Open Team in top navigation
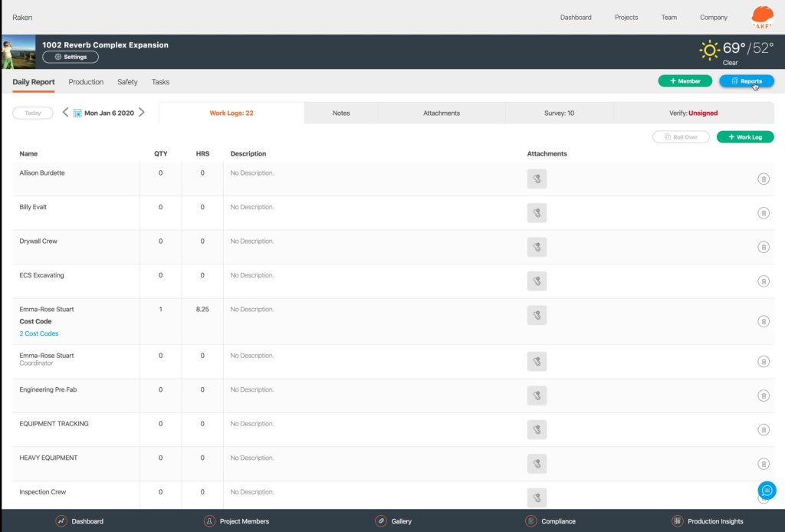This screenshot has height=532, width=785. [668, 18]
